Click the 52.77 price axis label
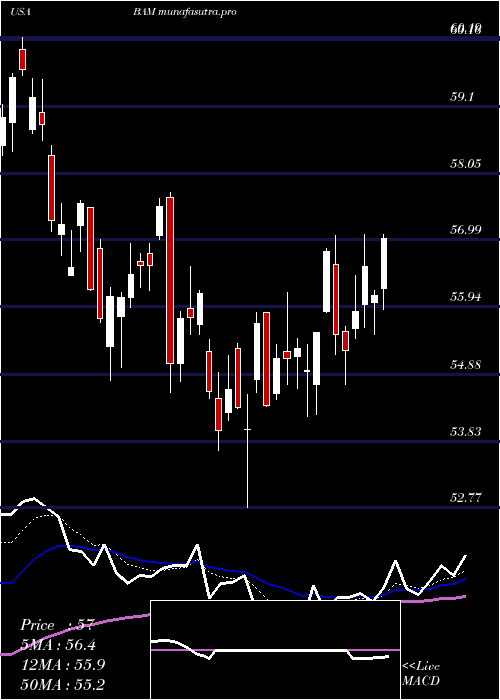Image resolution: width=500 pixels, height=700 pixels. (465, 498)
